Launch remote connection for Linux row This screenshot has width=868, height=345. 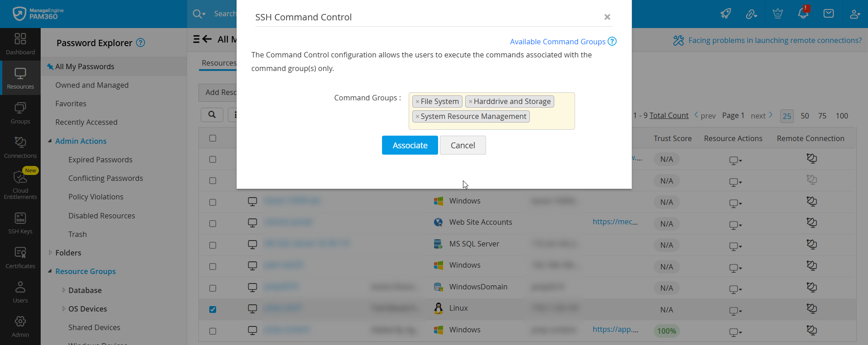(811, 308)
